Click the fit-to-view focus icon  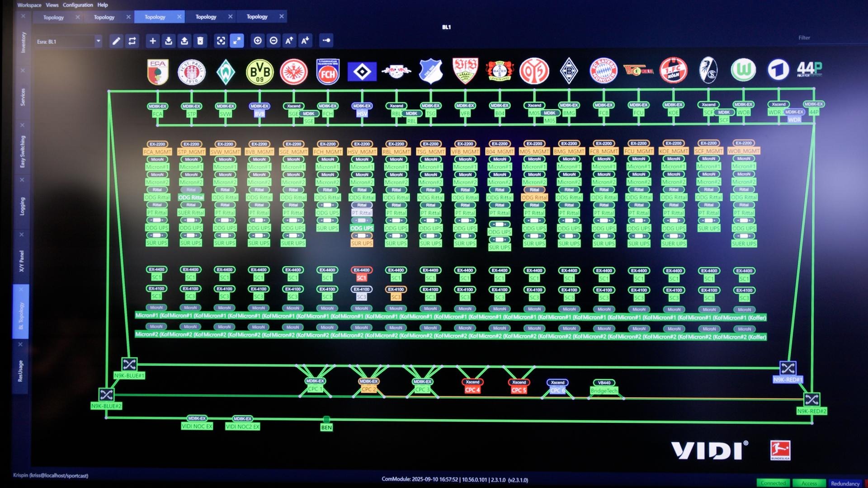[221, 41]
